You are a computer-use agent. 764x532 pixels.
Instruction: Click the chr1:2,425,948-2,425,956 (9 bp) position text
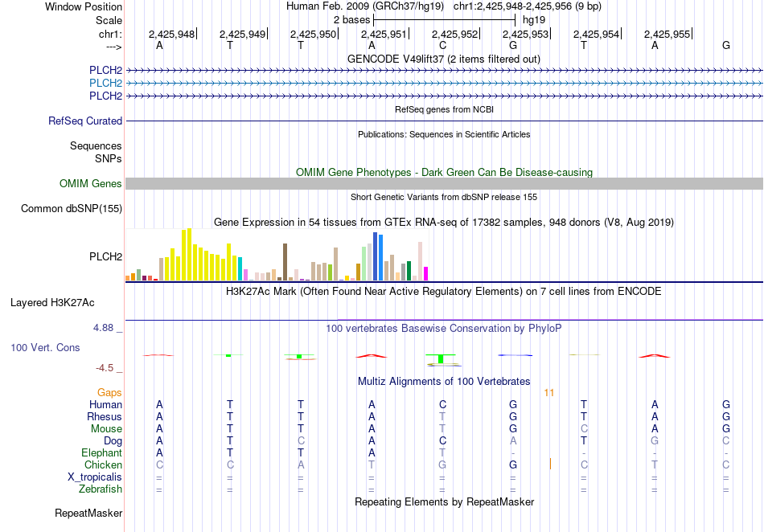[x=528, y=6]
